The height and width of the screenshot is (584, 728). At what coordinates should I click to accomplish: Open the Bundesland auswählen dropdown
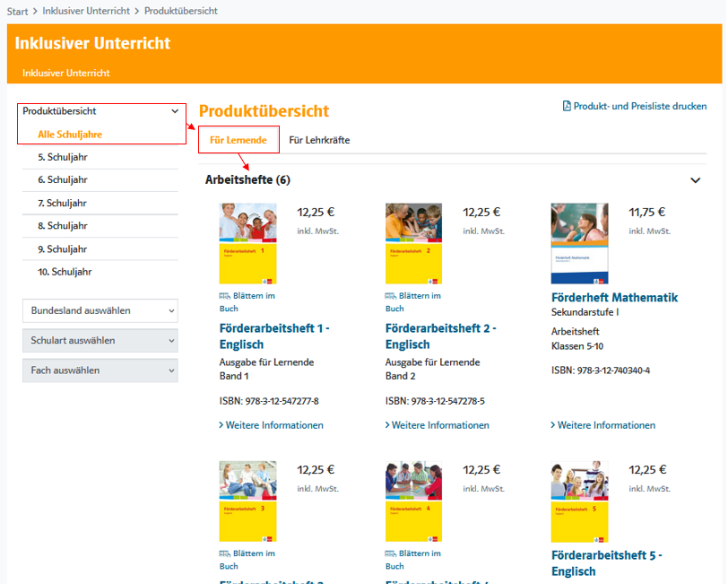[100, 311]
